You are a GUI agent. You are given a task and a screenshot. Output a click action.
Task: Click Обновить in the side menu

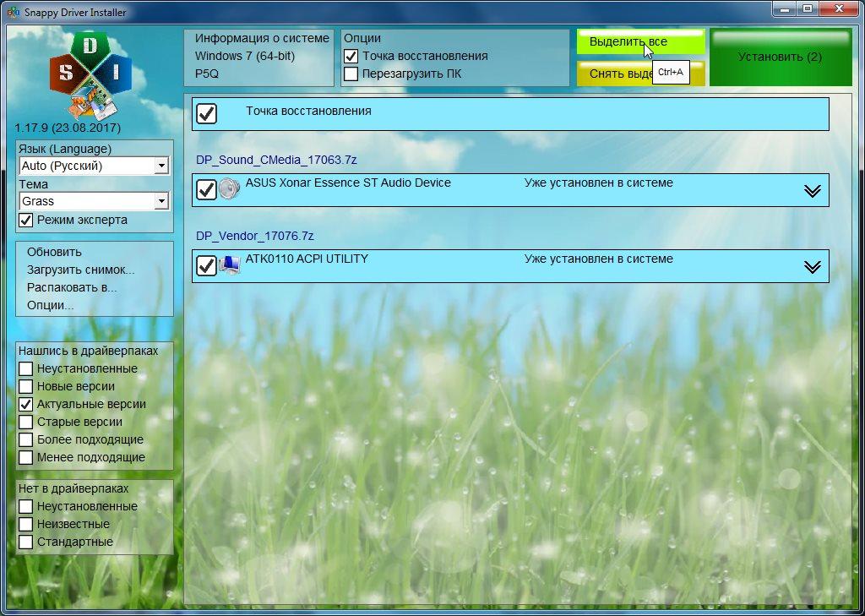54,252
